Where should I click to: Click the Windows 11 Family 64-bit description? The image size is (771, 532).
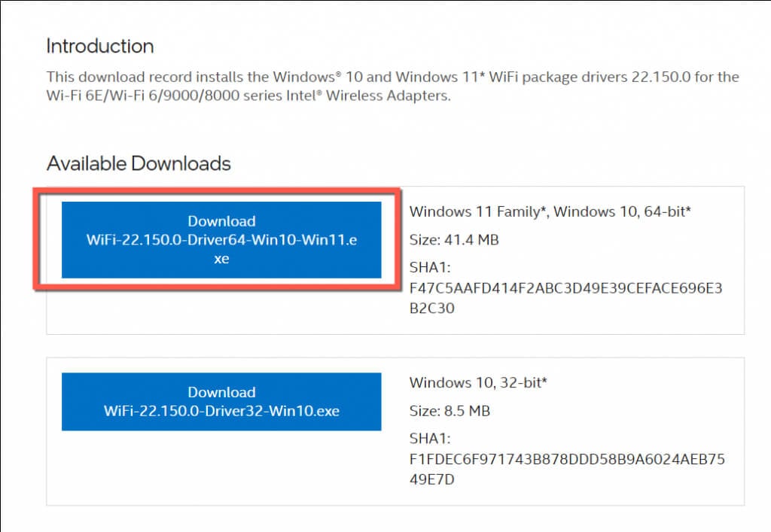(x=550, y=211)
